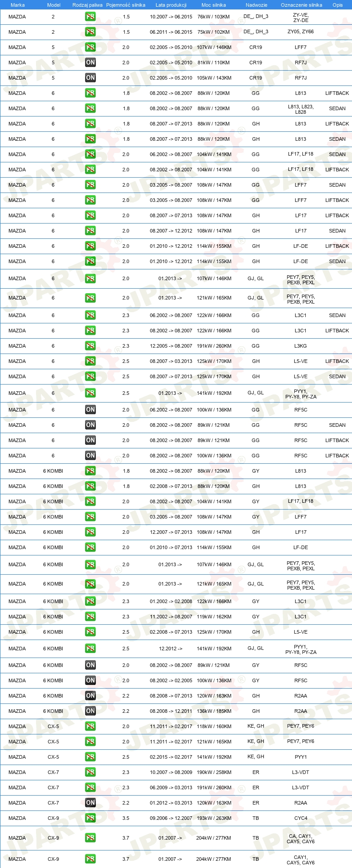
Task: Select ON icon in Mazda 6 136KM LIFTBACK row
Action: [90, 456]
